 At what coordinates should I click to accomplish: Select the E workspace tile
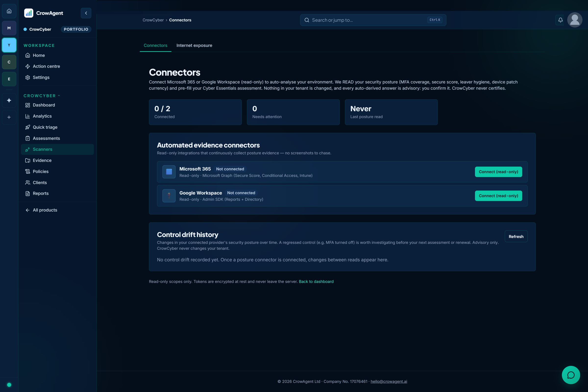point(9,79)
